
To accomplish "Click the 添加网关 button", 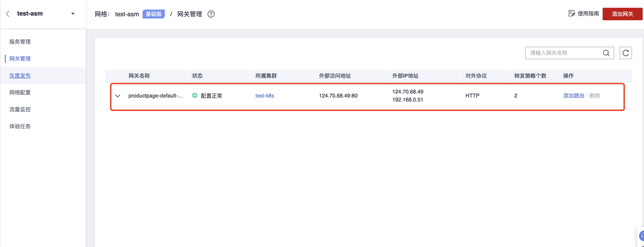I will point(622,14).
